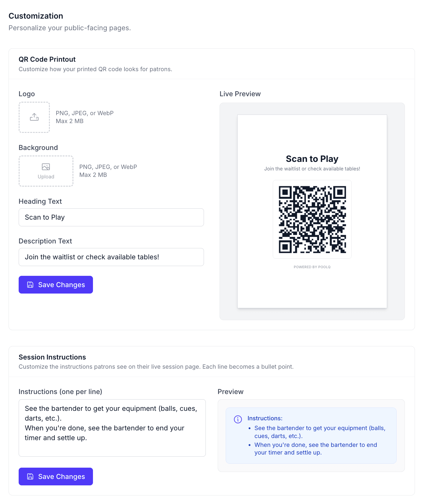The height and width of the screenshot is (504, 422).
Task: Click the QR code image in Live Preview
Action: point(312,219)
